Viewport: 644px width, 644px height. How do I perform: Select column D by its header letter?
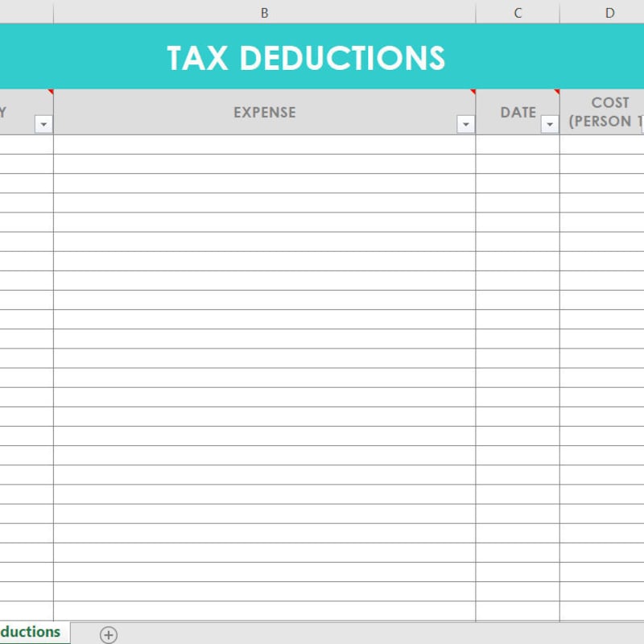(609, 12)
